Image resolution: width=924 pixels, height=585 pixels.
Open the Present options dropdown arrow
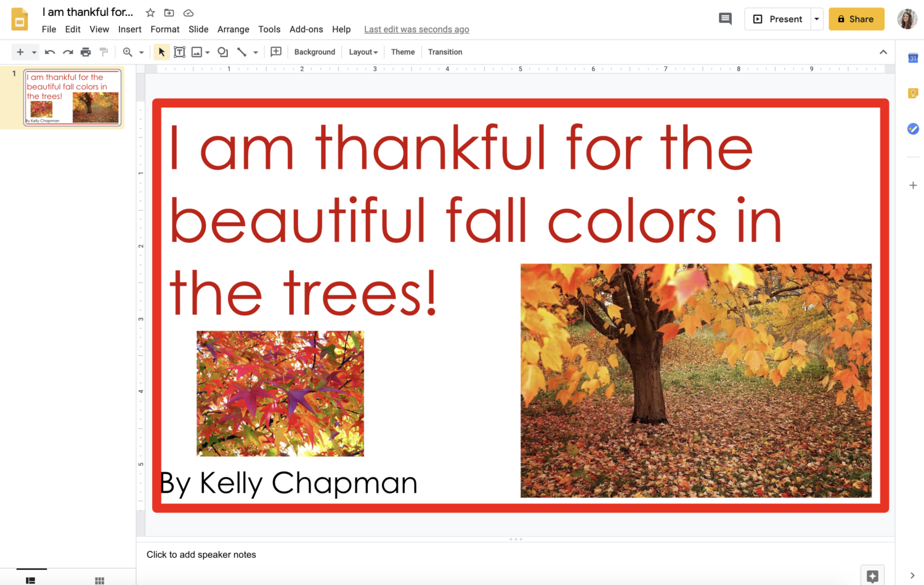point(817,18)
